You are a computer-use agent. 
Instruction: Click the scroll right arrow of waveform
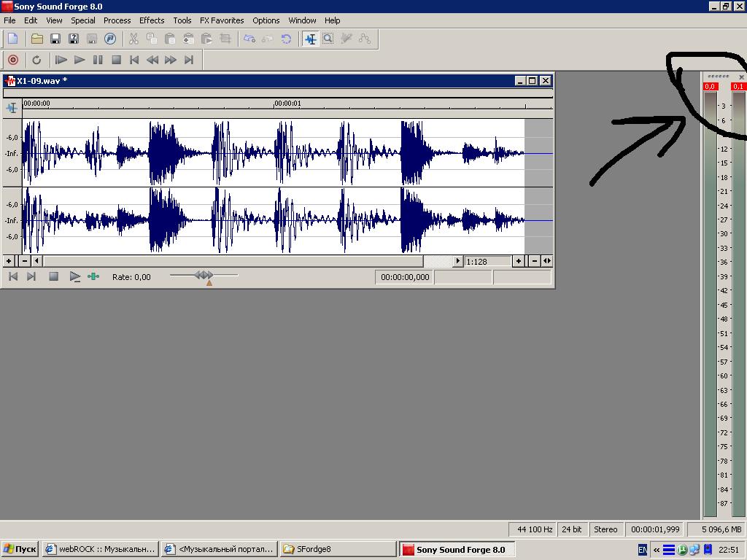coord(458,261)
